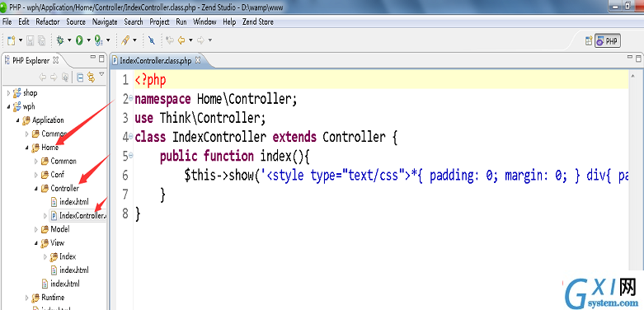Collapse the View folder
The height and width of the screenshot is (310, 644).
click(35, 242)
